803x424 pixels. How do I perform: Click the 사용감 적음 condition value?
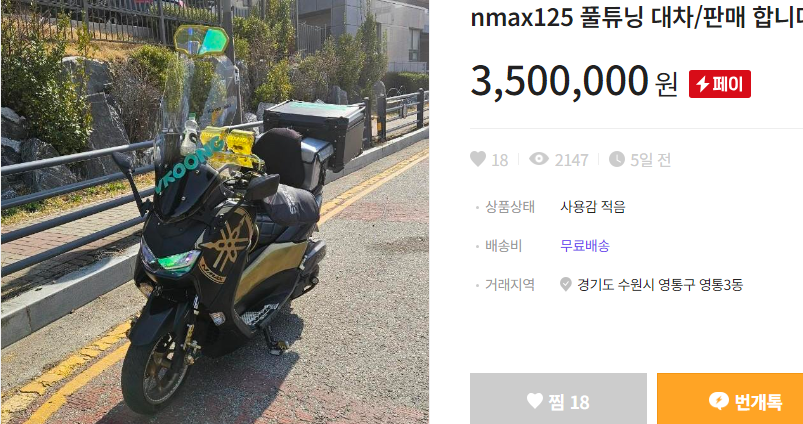click(593, 207)
